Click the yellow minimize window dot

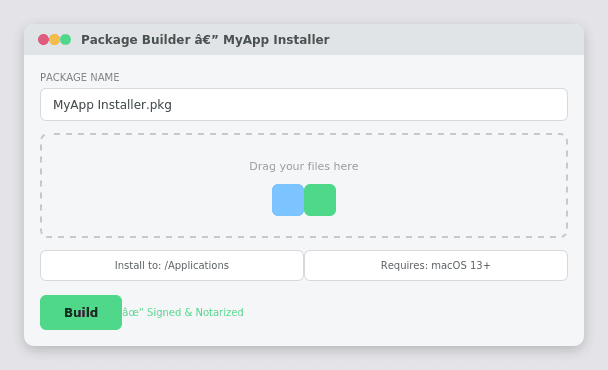[x=54, y=40]
